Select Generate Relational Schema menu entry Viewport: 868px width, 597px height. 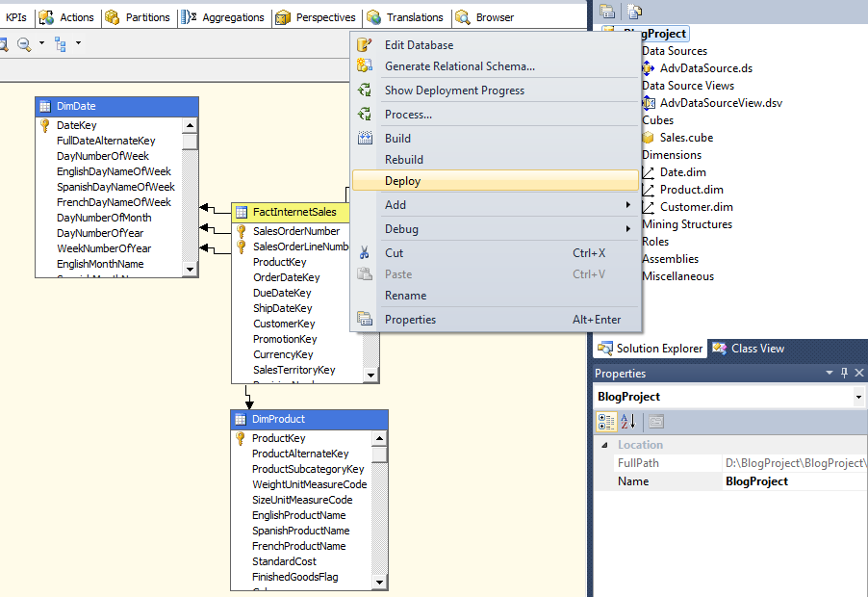tap(495, 65)
